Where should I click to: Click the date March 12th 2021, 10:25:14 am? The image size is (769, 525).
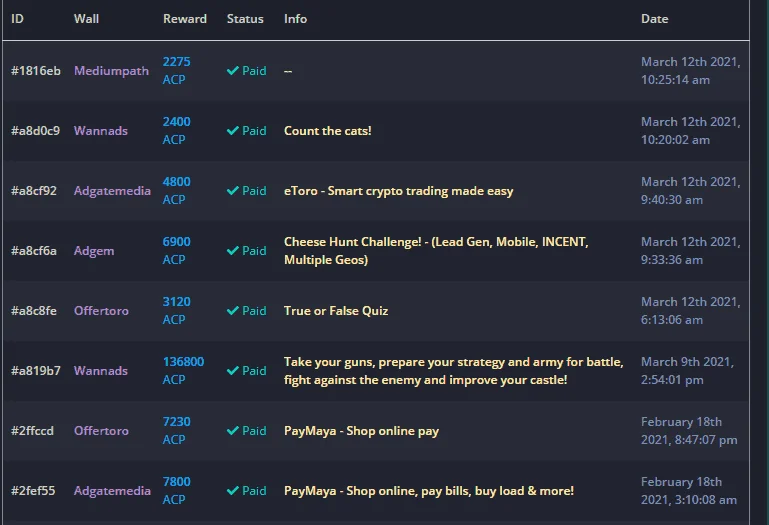click(x=691, y=71)
